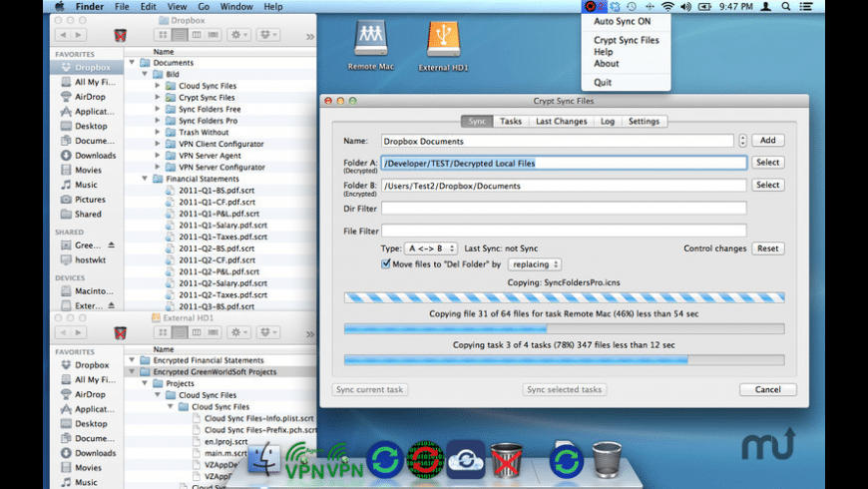The height and width of the screenshot is (489, 868).
Task: Collapse the Documents folder in Dropbox window
Action: pos(132,63)
